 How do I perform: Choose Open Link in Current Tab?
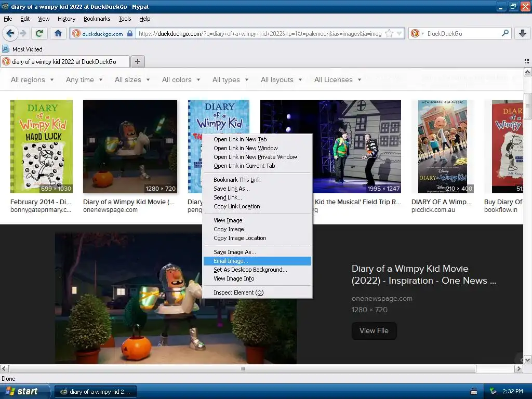pyautogui.click(x=257, y=166)
